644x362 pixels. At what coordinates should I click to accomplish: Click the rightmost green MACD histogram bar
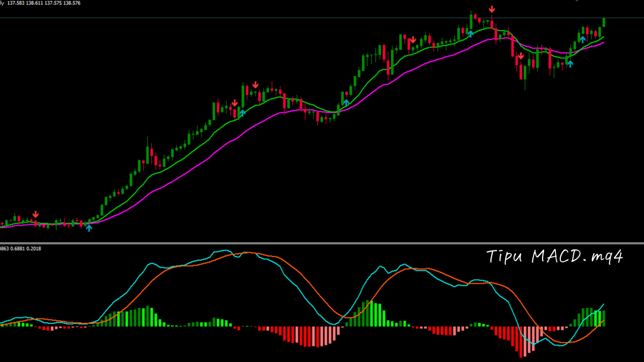604,318
